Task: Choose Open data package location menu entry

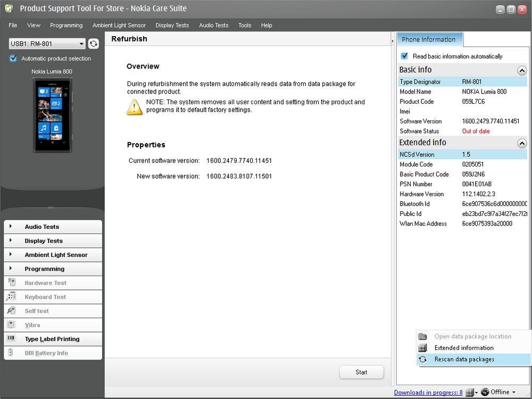Action: [x=473, y=336]
